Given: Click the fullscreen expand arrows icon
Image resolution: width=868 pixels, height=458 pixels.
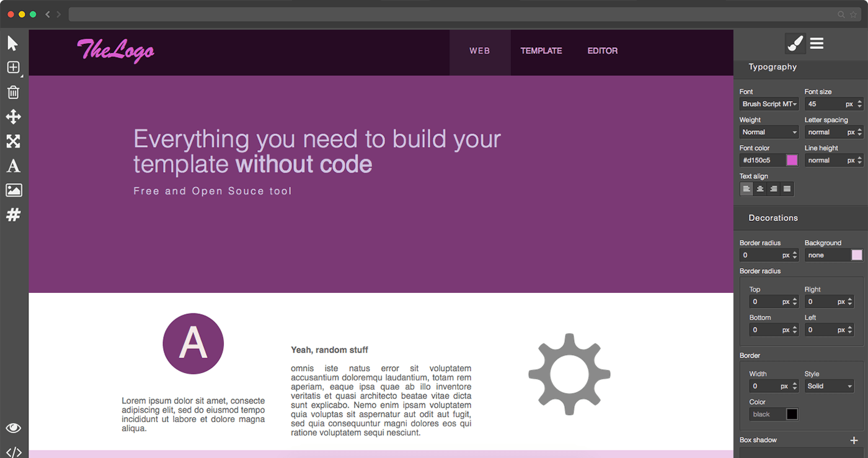Looking at the screenshot, I should [x=13, y=141].
